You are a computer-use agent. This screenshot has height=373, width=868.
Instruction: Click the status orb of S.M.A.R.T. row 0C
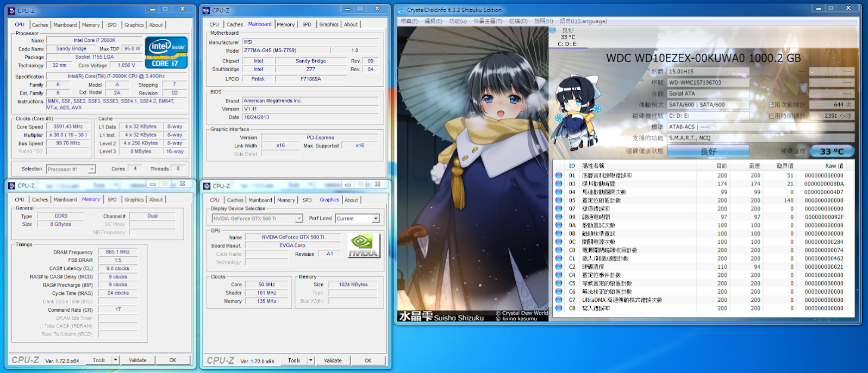(x=558, y=242)
